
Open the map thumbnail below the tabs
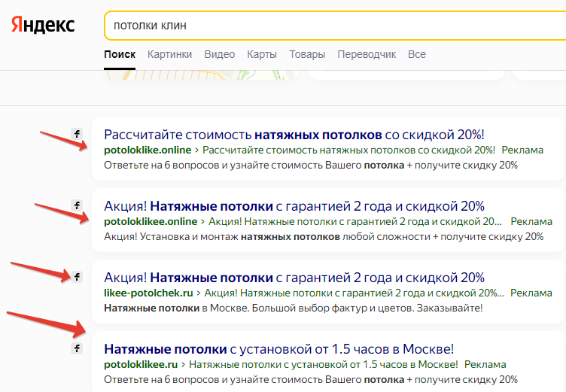coord(202,74)
